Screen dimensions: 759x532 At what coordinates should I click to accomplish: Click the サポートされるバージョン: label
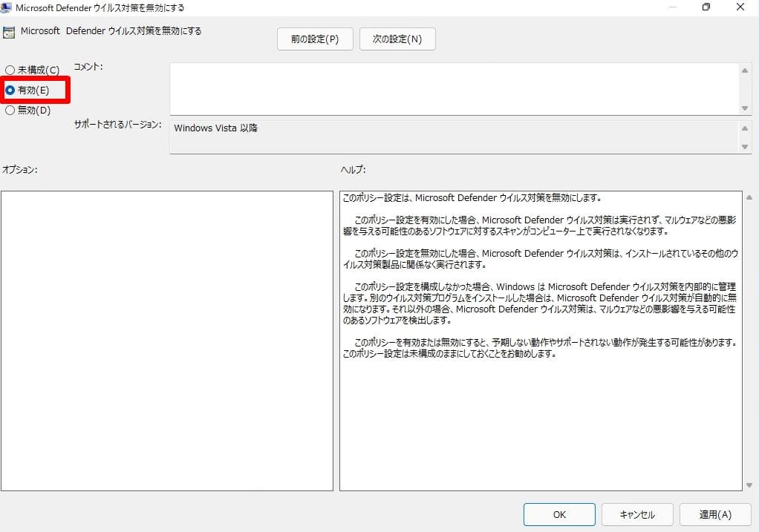117,125
